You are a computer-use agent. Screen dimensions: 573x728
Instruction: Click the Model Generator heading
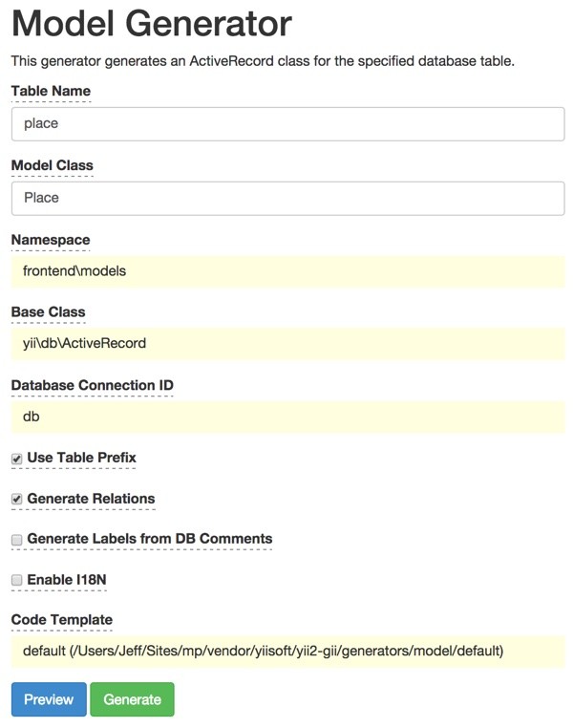coord(151,24)
